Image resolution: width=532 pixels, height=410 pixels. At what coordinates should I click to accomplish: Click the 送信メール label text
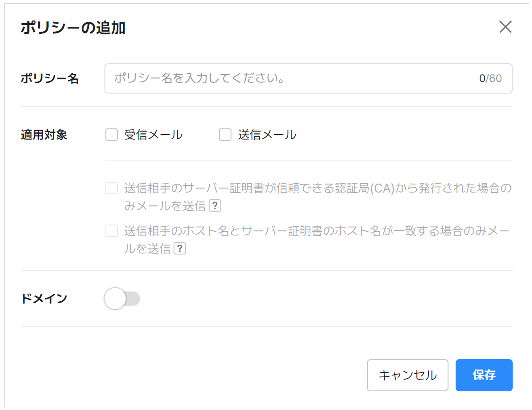267,135
